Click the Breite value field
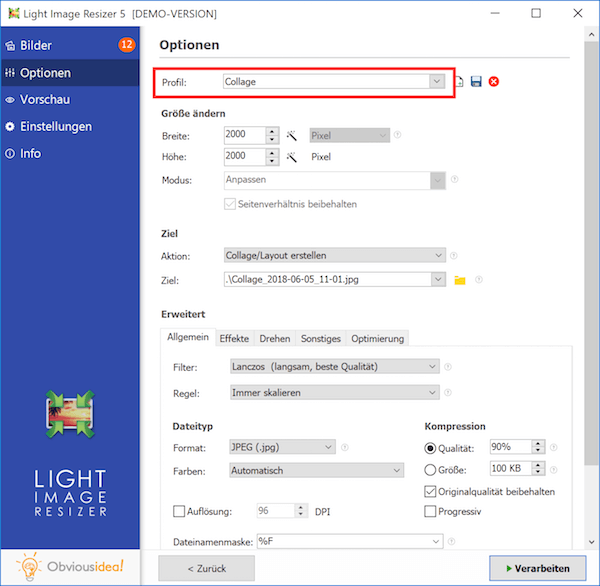 pos(245,135)
